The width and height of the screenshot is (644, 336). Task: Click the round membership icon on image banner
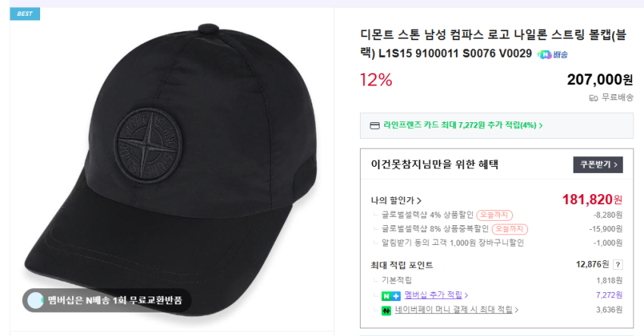pos(36,300)
